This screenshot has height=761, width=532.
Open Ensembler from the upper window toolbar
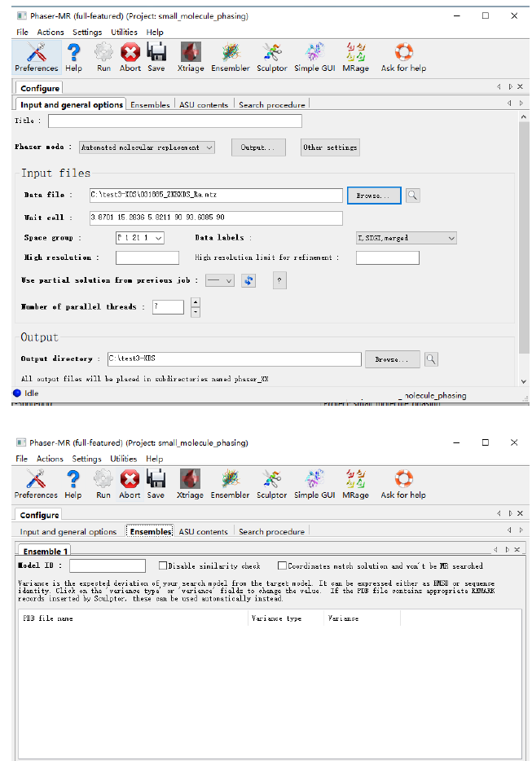(x=231, y=57)
